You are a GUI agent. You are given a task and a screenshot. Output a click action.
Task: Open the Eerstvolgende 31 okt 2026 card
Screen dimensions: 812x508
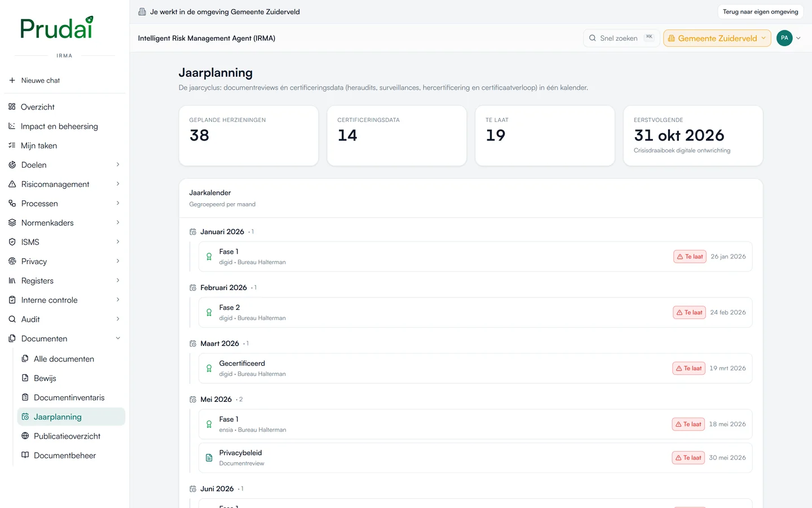(x=693, y=136)
